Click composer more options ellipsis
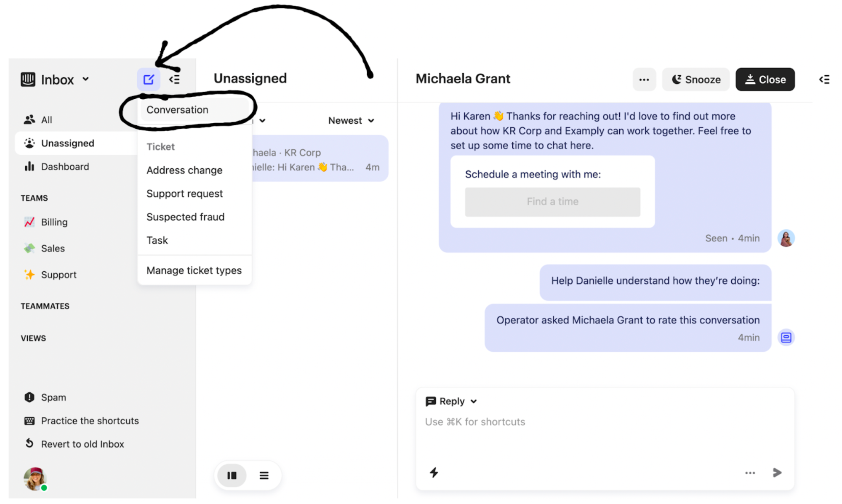This screenshot has width=842, height=504. click(750, 473)
